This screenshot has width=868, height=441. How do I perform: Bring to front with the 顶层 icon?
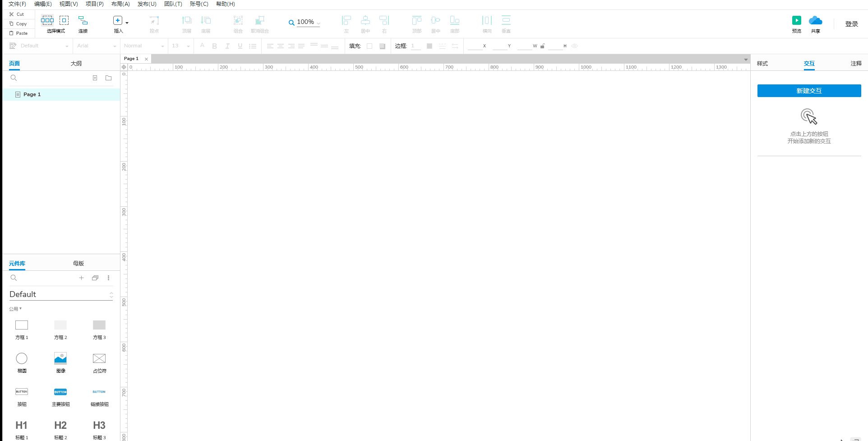[187, 21]
